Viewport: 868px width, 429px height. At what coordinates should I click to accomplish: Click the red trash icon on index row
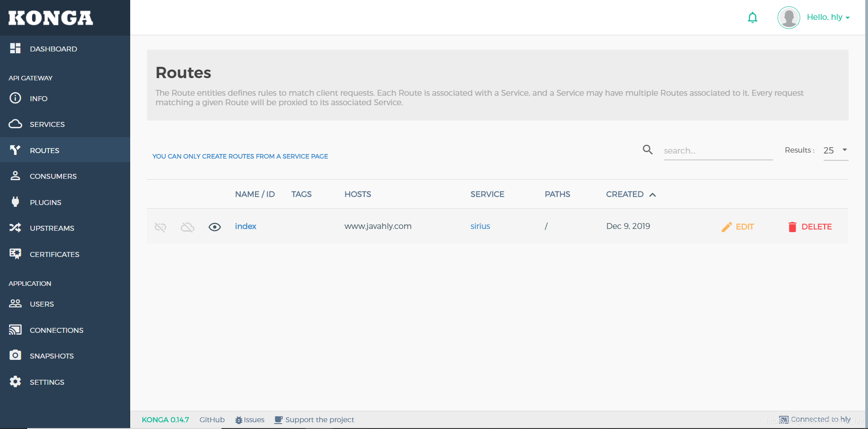[792, 227]
